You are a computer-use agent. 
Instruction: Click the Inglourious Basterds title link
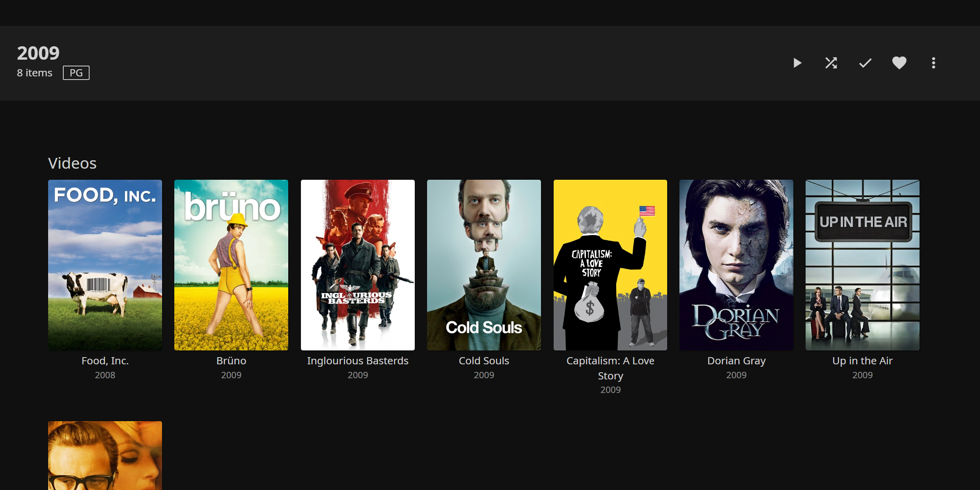[x=357, y=361]
